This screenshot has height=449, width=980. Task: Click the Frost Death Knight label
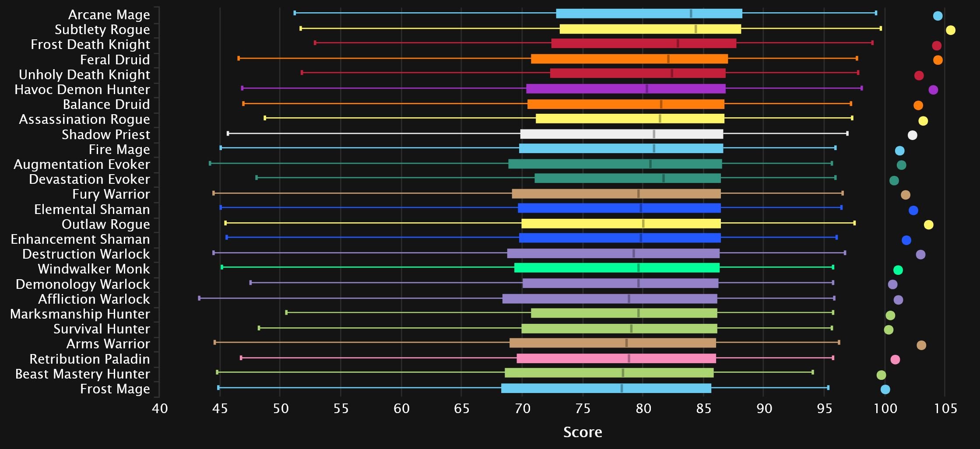click(90, 45)
